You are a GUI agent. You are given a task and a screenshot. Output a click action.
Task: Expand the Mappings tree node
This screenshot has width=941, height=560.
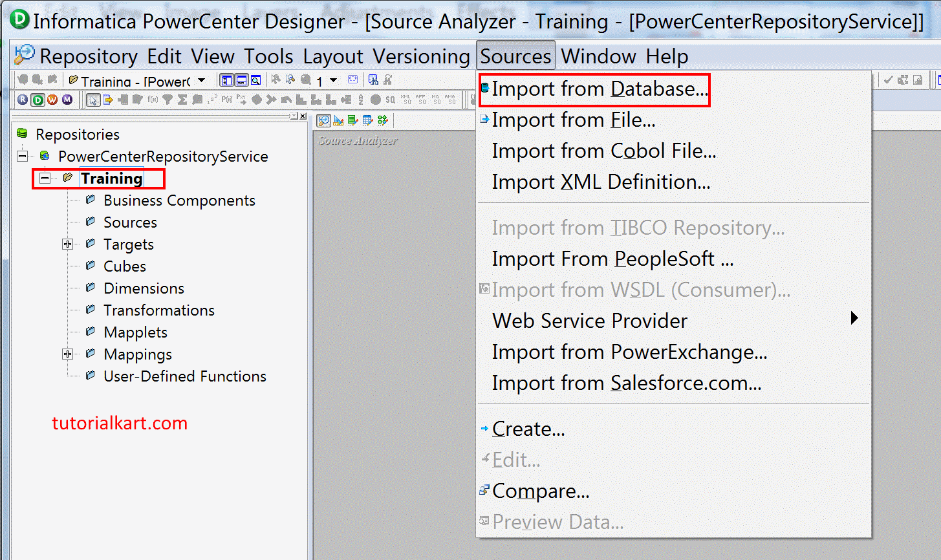[67, 354]
